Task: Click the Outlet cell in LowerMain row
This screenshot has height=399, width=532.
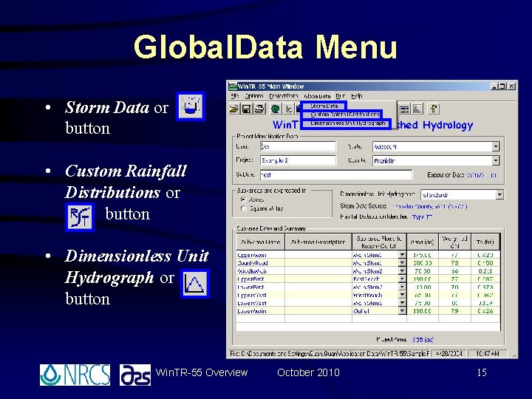Action: pos(375,311)
